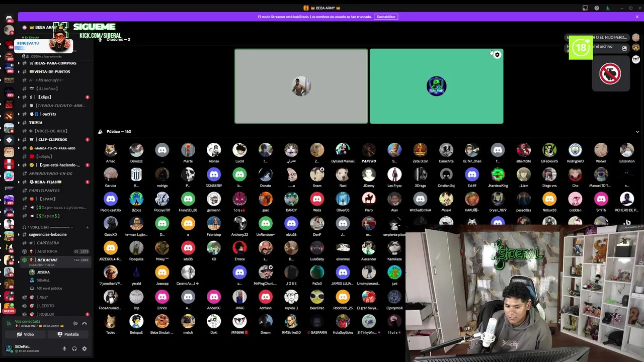
Task: Click audience member RodrigoWD's avatar
Action: pyautogui.click(x=575, y=150)
